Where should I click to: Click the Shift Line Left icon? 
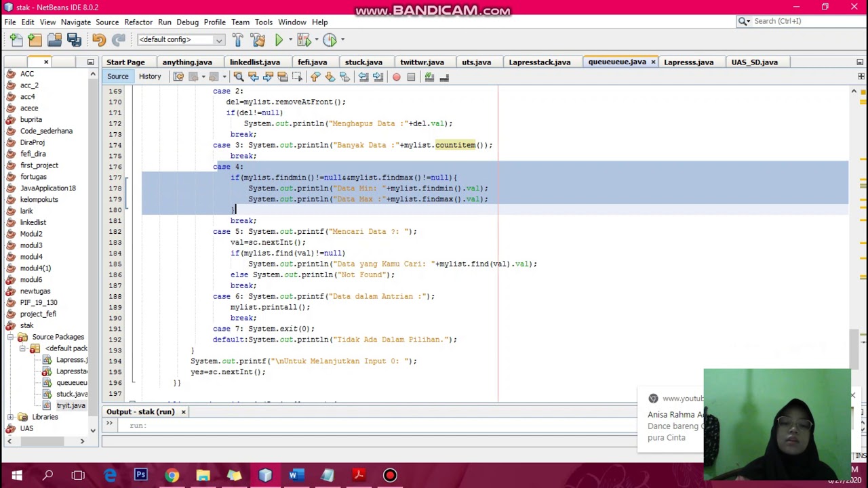(x=363, y=77)
